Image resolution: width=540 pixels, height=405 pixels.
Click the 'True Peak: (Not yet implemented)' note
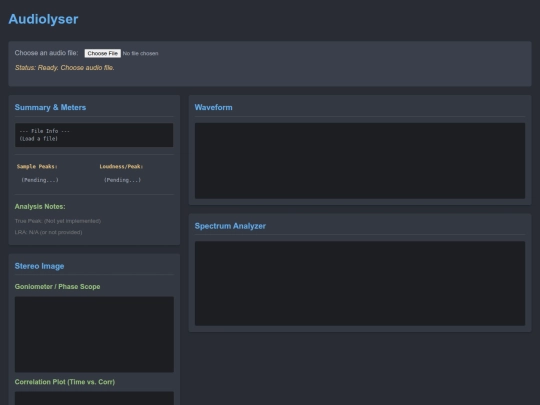click(x=58, y=221)
